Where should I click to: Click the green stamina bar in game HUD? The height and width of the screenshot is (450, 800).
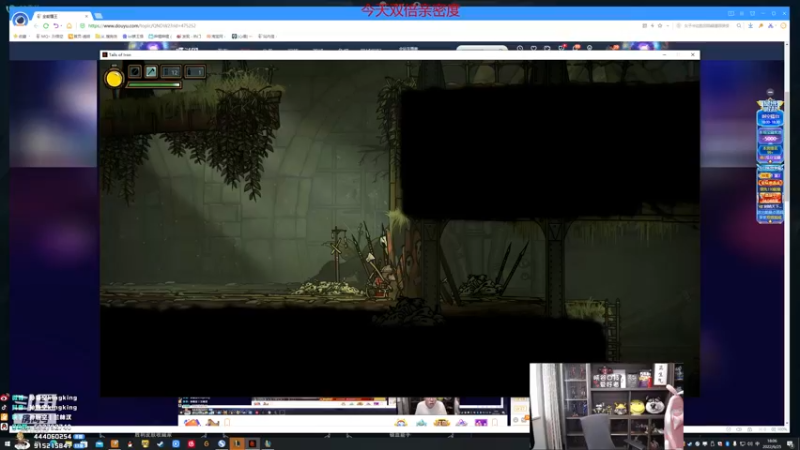tap(154, 85)
